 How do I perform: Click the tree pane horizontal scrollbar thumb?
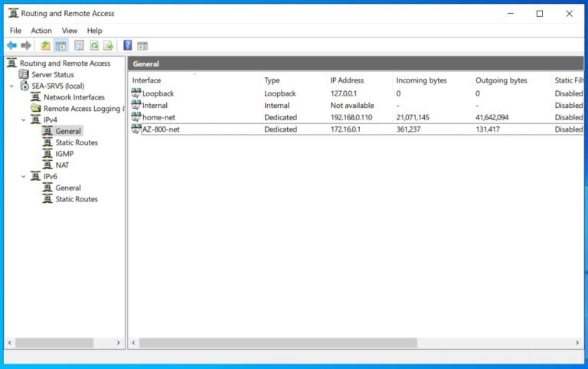[x=54, y=342]
